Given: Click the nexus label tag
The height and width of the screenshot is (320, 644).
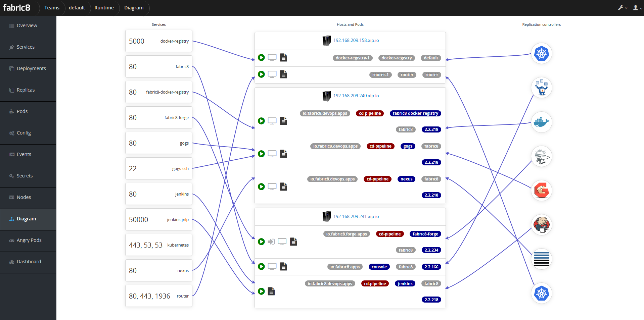Looking at the screenshot, I should click(406, 179).
